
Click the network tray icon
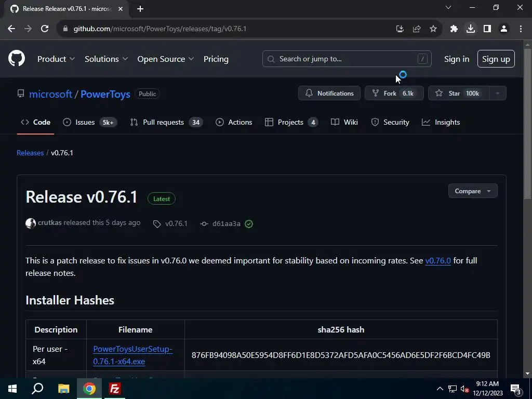[x=453, y=389]
